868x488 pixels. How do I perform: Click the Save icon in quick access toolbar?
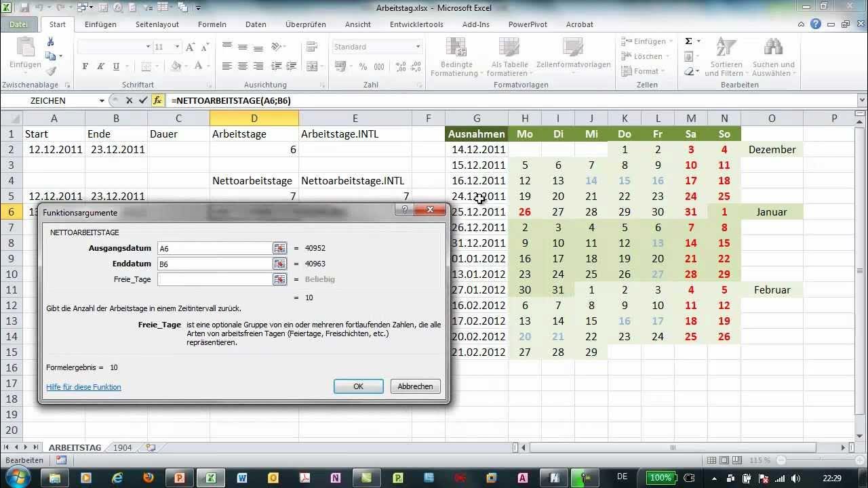point(24,8)
